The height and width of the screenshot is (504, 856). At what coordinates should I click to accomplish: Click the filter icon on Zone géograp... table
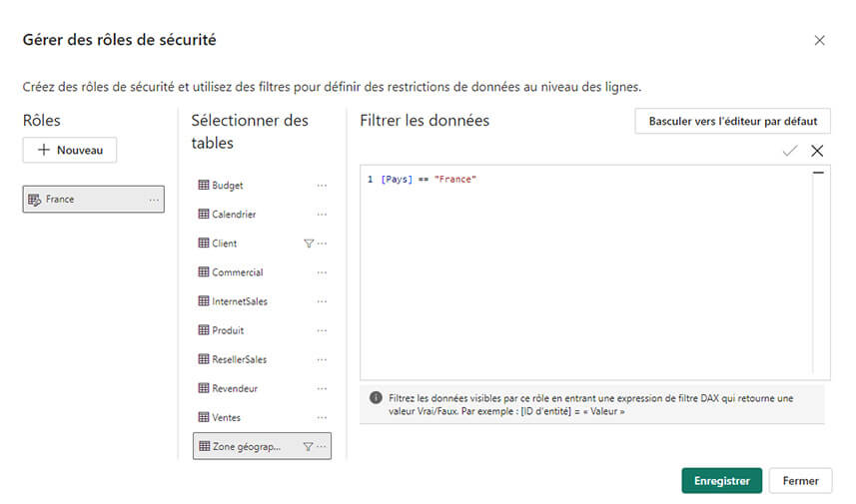308,447
